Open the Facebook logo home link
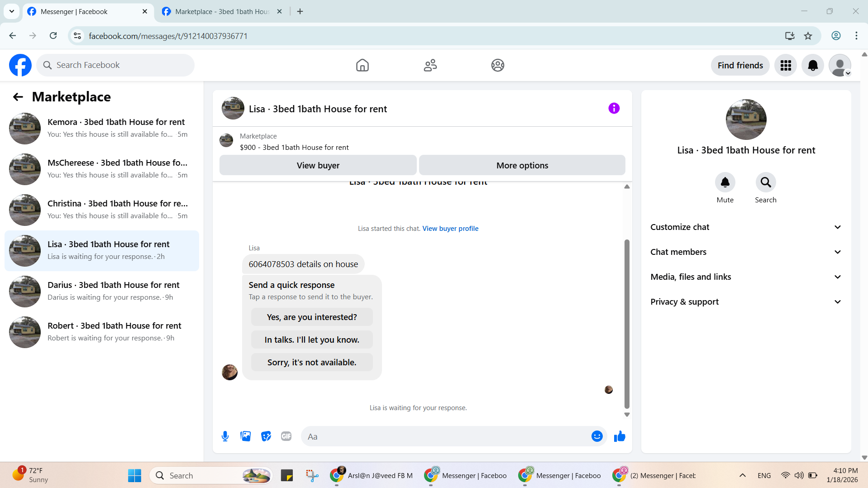Viewport: 868px width, 488px height. point(20,65)
